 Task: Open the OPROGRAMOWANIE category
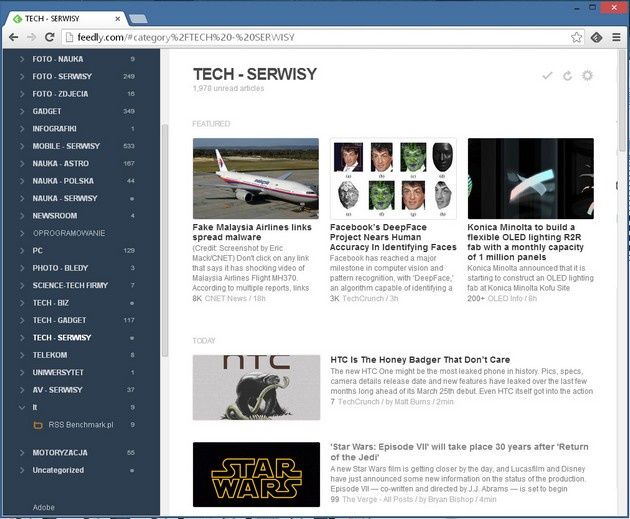point(69,233)
